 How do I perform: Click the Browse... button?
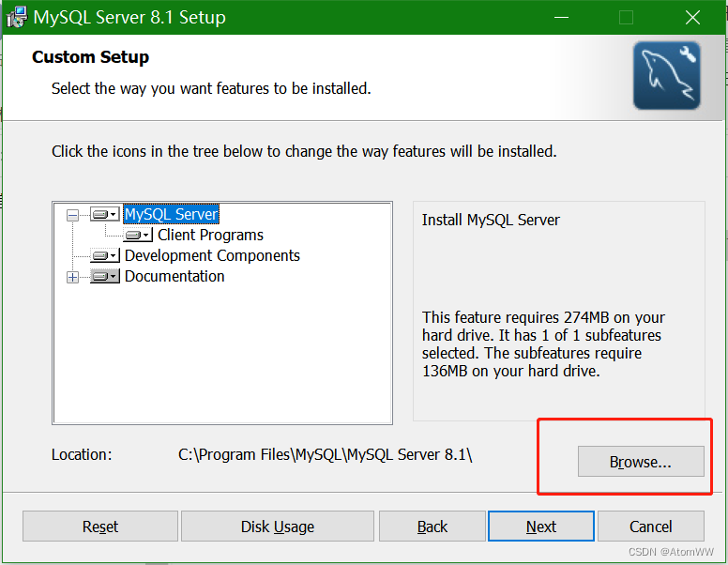[641, 462]
